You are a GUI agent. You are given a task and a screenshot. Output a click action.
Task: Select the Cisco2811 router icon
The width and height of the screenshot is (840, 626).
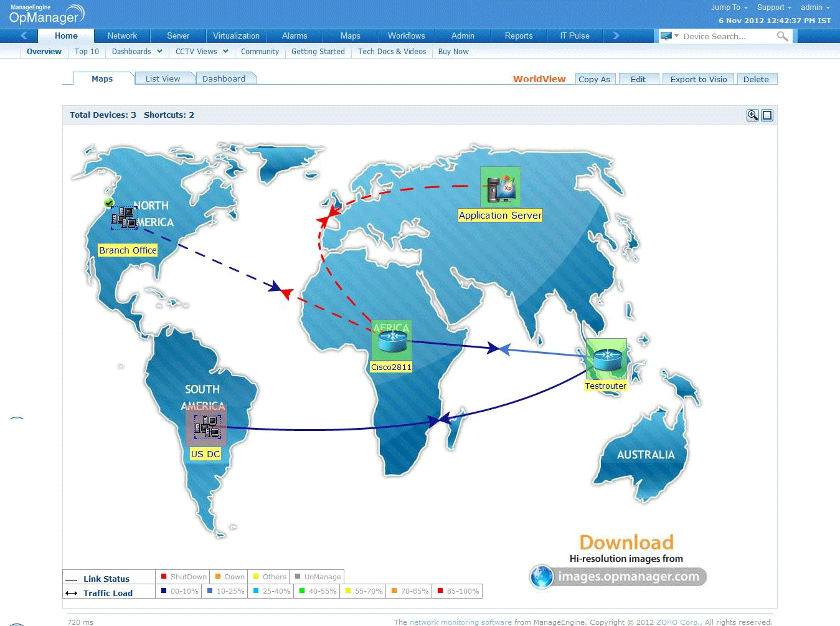click(x=392, y=341)
